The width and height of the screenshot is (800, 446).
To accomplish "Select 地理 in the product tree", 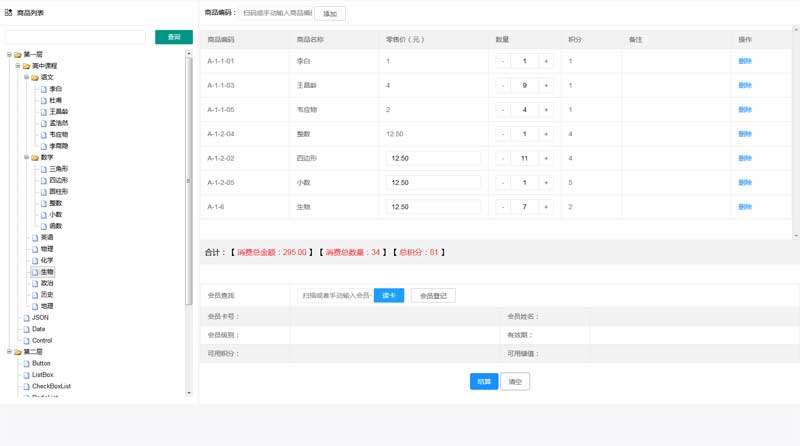I will (47, 306).
